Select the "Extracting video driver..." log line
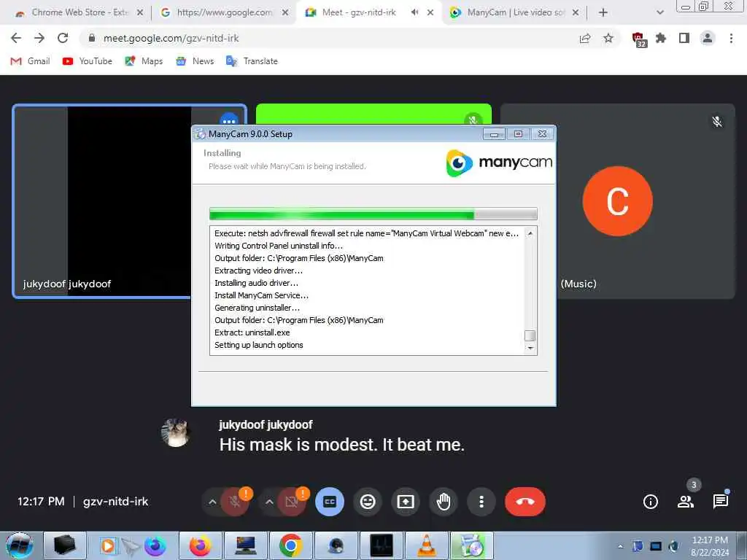747x560 pixels. pyautogui.click(x=259, y=271)
